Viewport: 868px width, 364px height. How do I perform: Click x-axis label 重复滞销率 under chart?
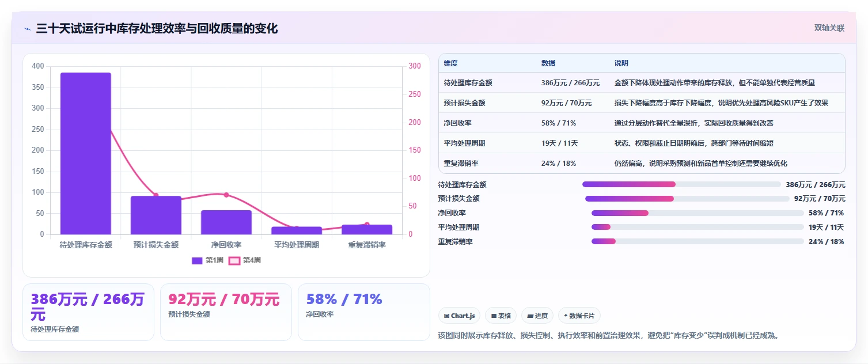pos(367,245)
